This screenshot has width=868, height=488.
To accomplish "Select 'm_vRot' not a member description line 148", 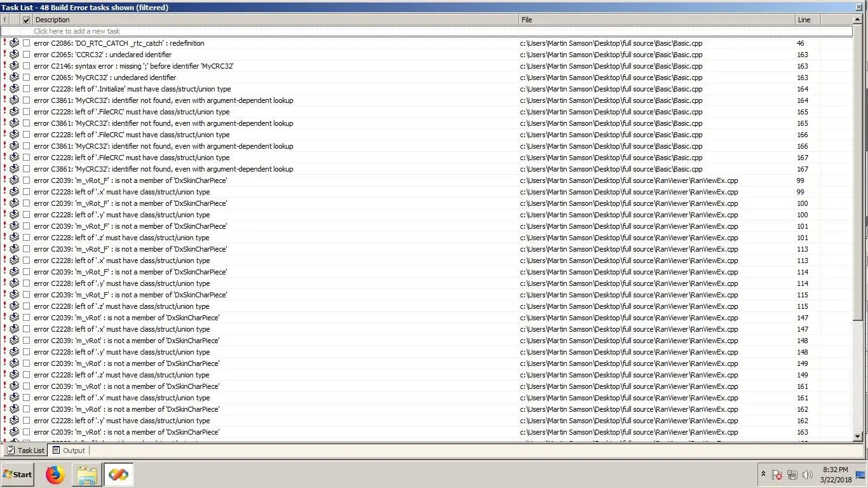I will [126, 341].
